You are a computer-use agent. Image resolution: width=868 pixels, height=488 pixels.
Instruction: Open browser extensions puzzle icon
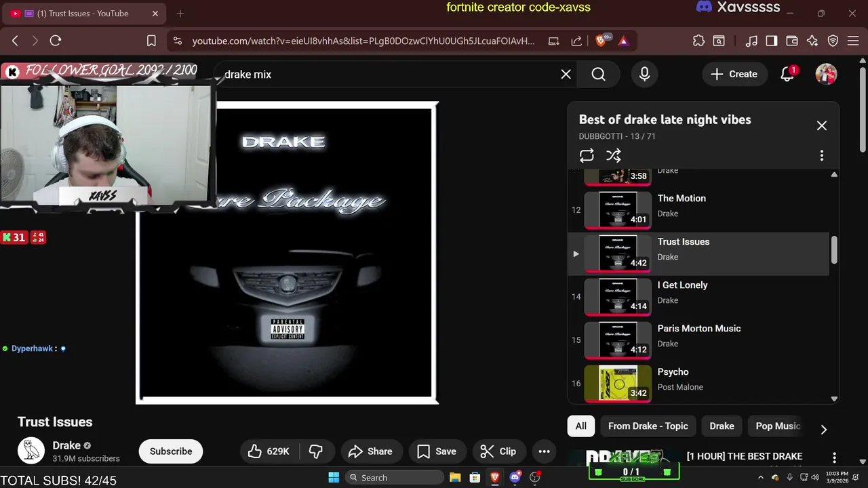(698, 41)
